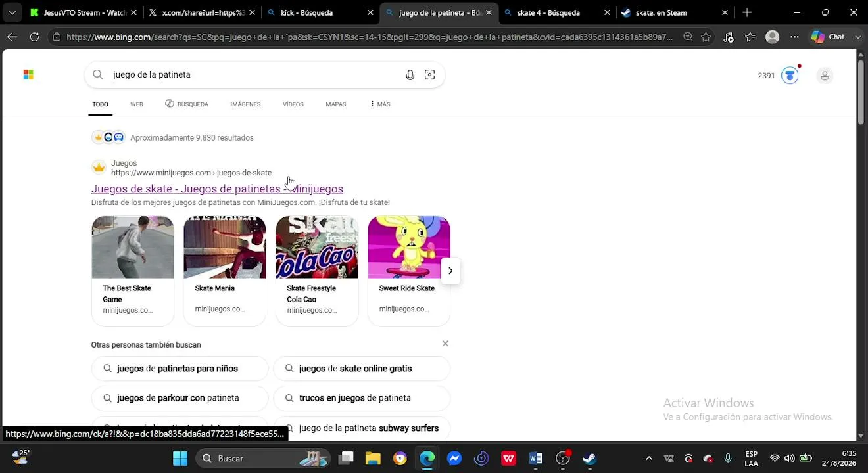Open the MÁS menu in Bing filters
The width and height of the screenshot is (868, 473).
tap(380, 104)
